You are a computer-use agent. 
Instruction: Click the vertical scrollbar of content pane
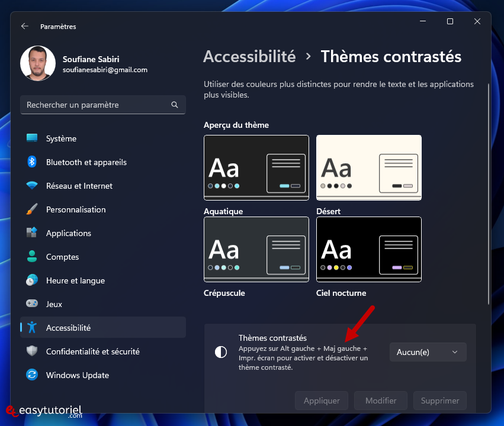[488, 194]
